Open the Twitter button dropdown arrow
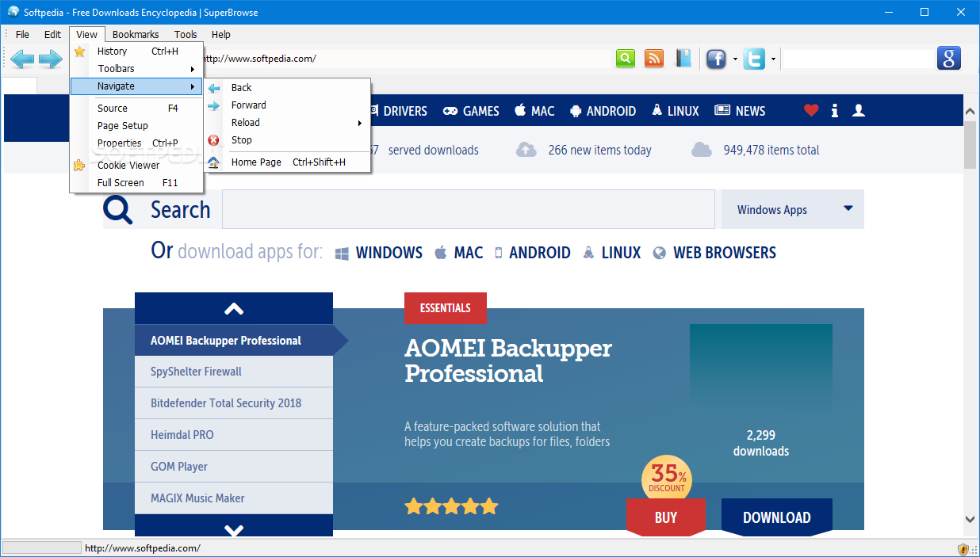The width and height of the screenshot is (980, 557). coord(773,59)
